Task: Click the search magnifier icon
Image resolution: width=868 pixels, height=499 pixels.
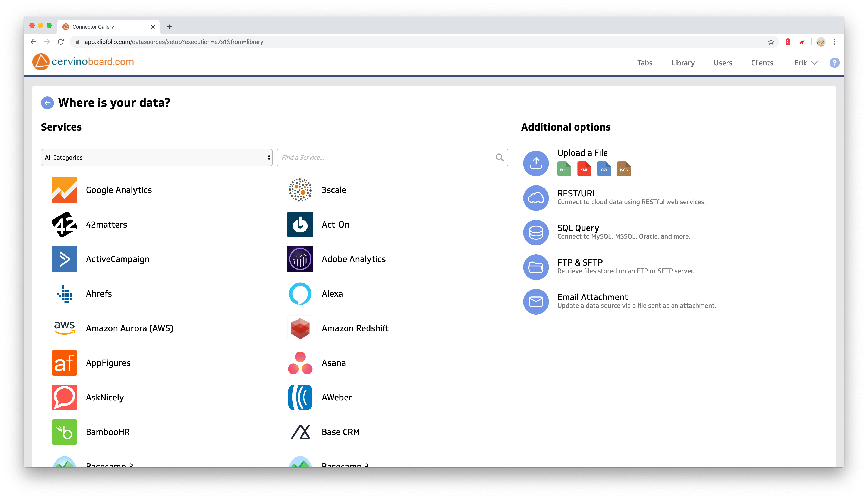Action: point(499,157)
